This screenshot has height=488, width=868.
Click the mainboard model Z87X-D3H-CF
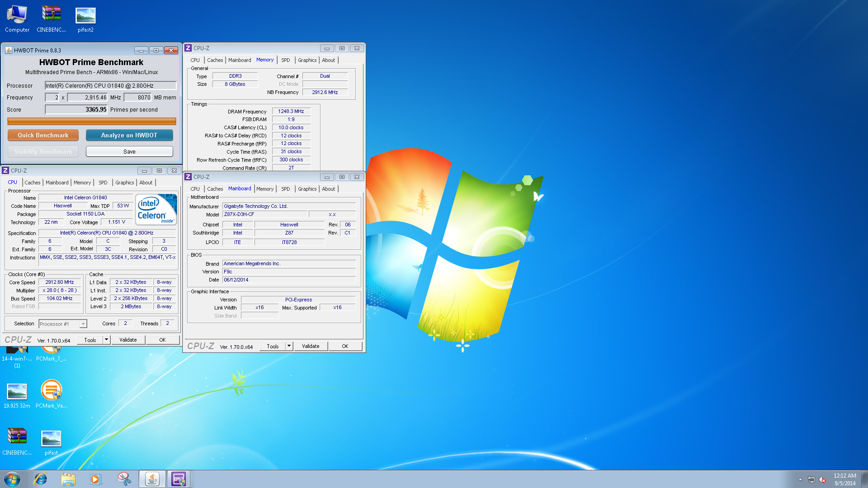pyautogui.click(x=265, y=214)
